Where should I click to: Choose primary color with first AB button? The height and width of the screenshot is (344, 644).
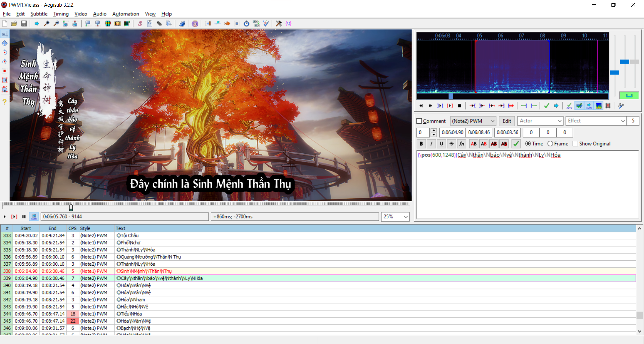(474, 144)
